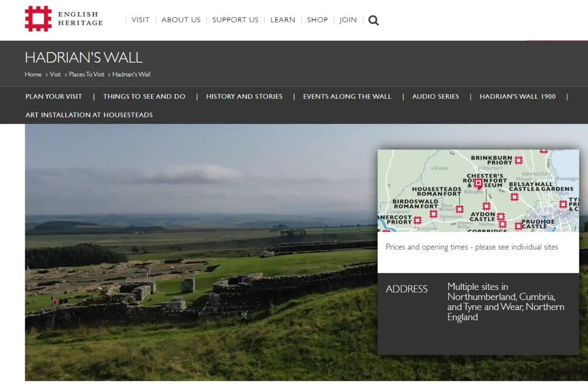Go to Visit breadcrumb link
The image size is (588, 392).
coord(55,74)
